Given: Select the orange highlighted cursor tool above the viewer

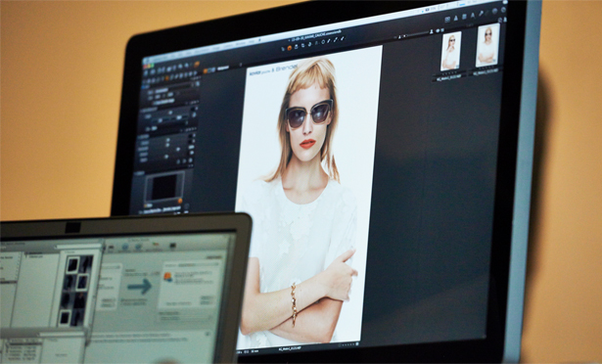Looking at the screenshot, I should (290, 48).
